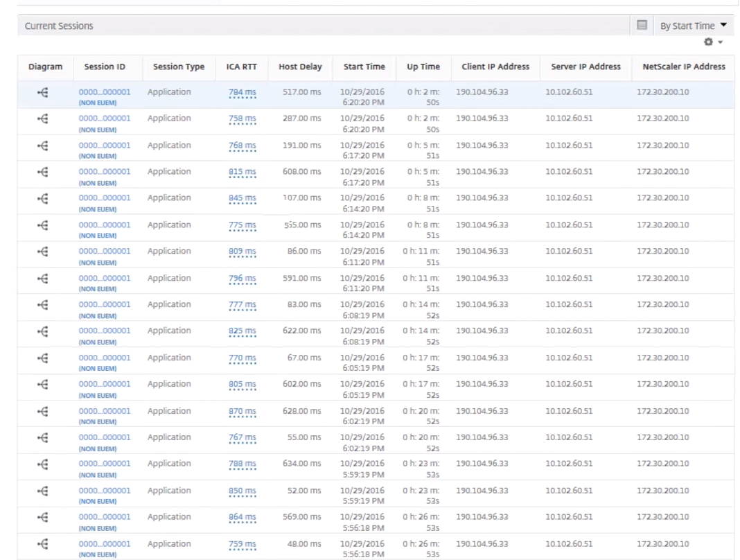Open Session ID link with 191.00 ms host delay
This screenshot has height=560, width=740.
(x=105, y=146)
